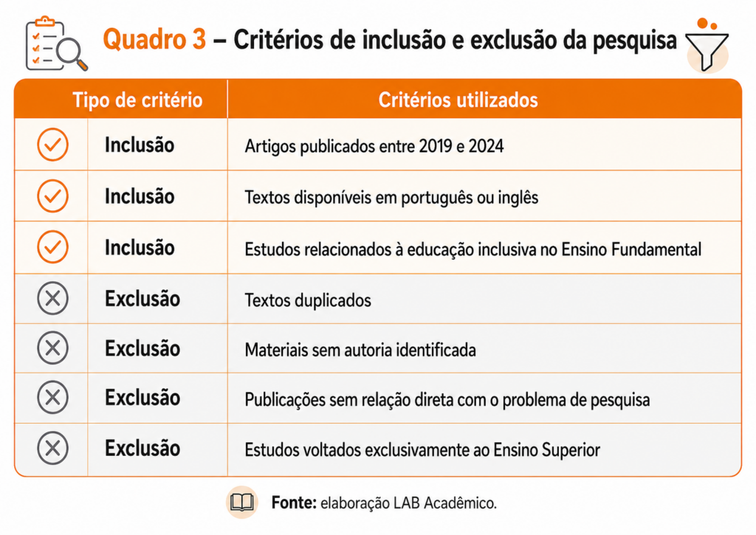Click 'Fonte: elaboração LAB Acadêmico' caption
This screenshot has width=756, height=535.
pos(384,503)
